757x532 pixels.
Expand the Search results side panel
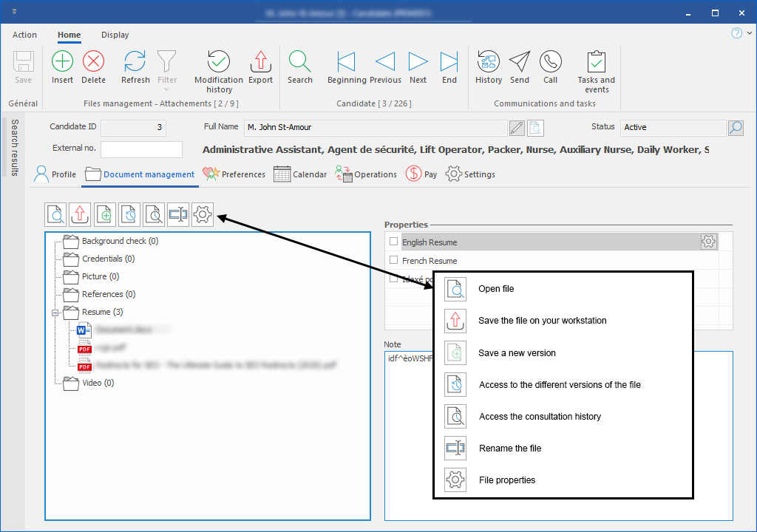[x=14, y=148]
